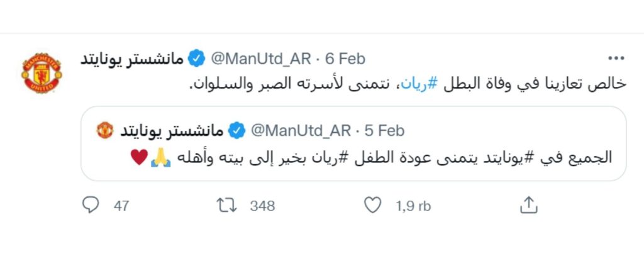Click the 5 Feb timestamp in the quoted tweet
Image resolution: width=644 pixels, height=260 pixels.
coord(384,131)
